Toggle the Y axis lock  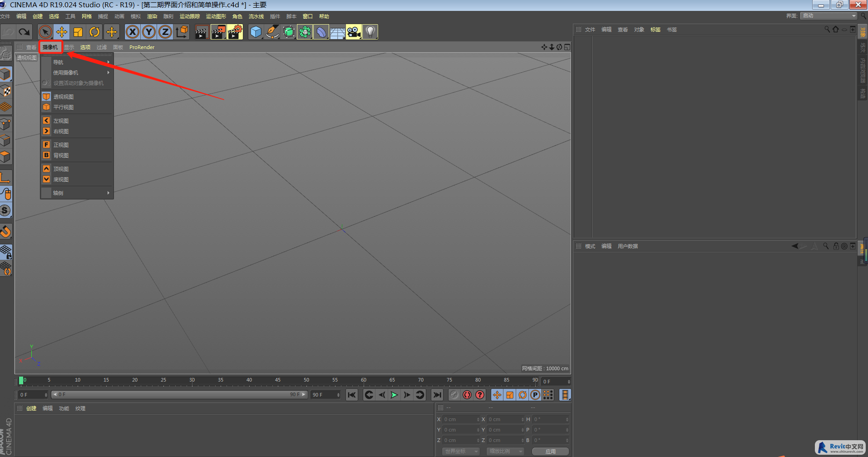148,32
